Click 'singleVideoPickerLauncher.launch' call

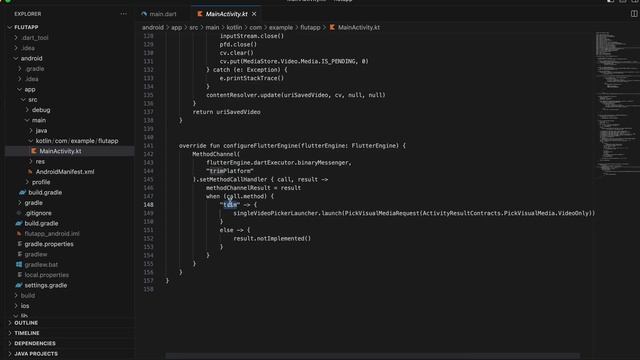point(287,213)
